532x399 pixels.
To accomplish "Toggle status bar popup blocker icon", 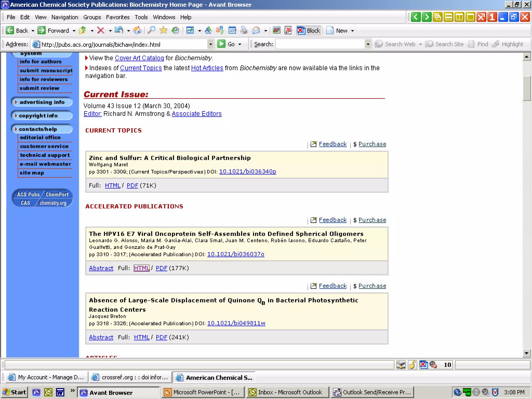I will 423,365.
